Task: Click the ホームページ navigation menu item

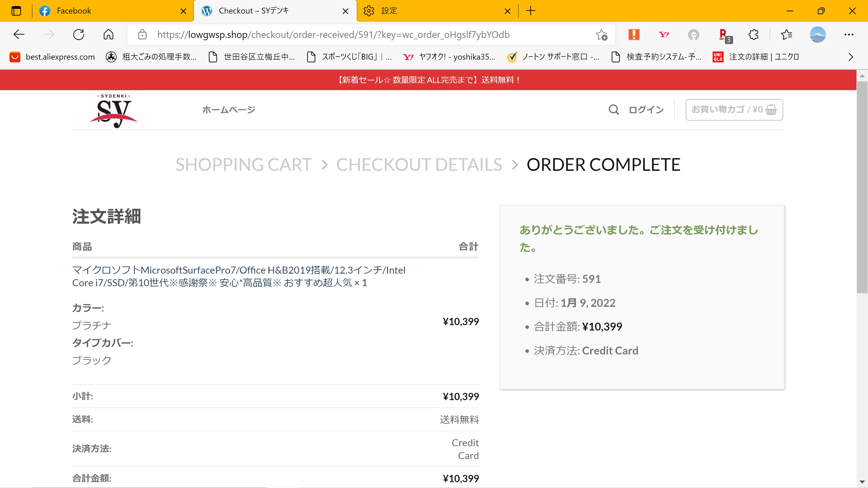Action: tap(229, 109)
